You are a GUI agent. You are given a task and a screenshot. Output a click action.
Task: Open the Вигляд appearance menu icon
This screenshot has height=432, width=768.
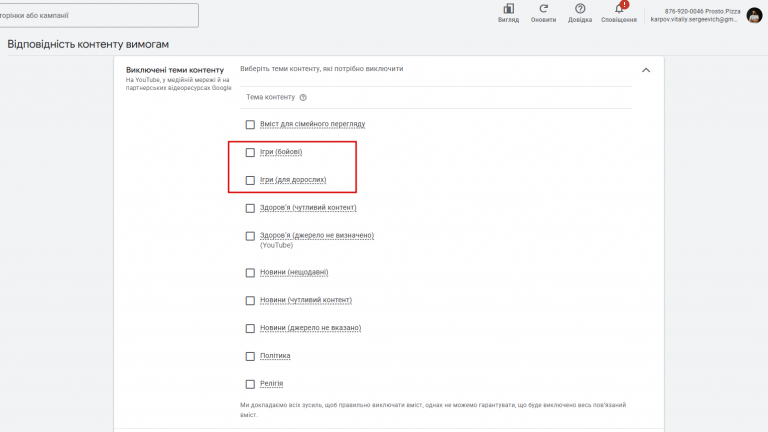tap(508, 9)
